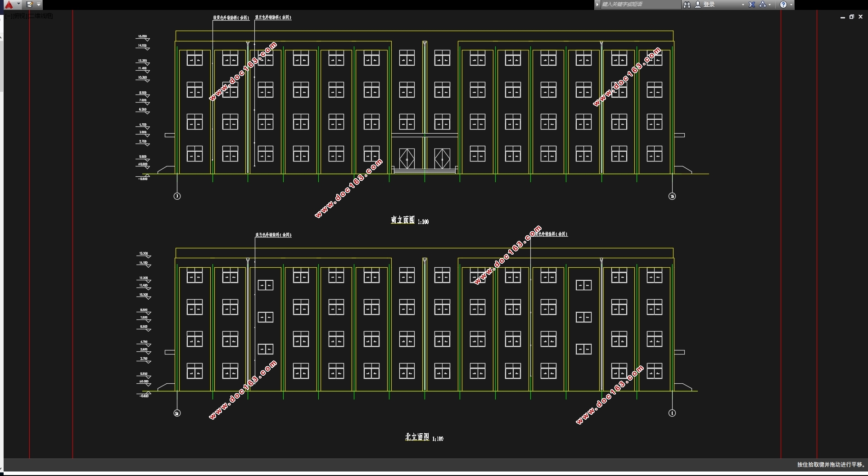Viewport: 868px width, 476px height.
Task: Open the AutoCAD application menu logo
Action: tap(9, 4)
